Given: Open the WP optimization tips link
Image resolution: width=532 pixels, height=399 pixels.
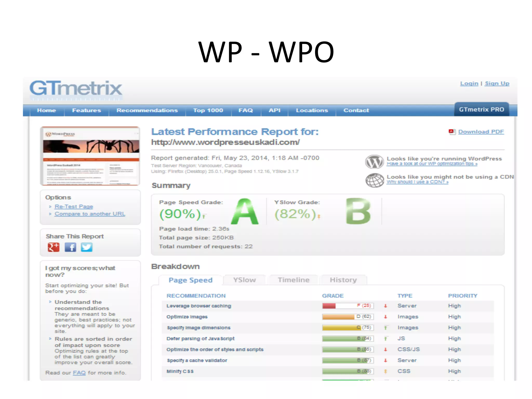Looking at the screenshot, I should coord(432,164).
